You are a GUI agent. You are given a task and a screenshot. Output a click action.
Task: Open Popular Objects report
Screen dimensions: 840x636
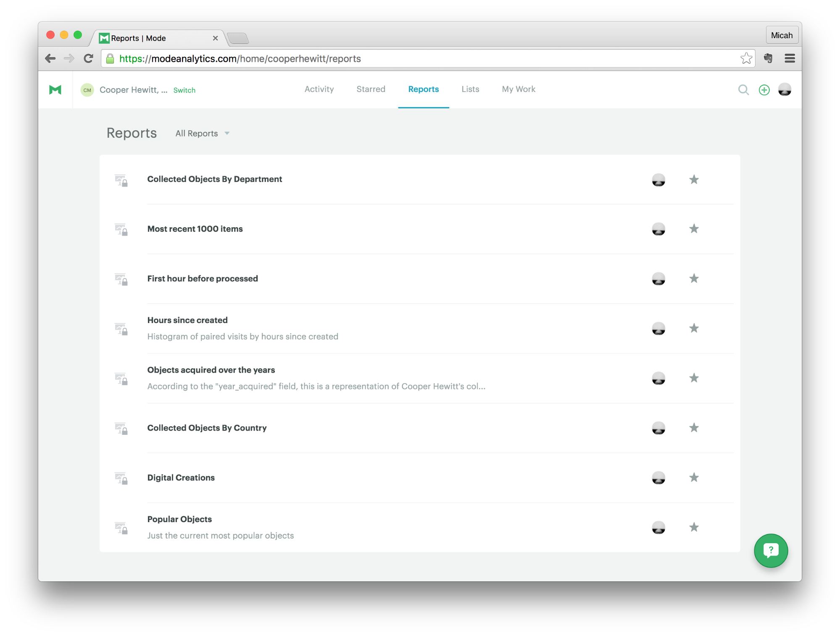[x=179, y=519]
